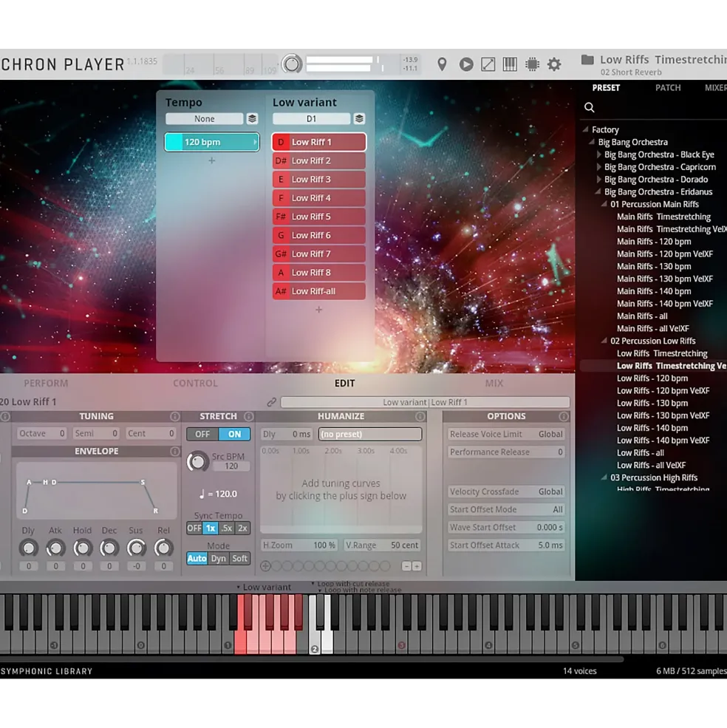Click the folder icon beside preset name
This screenshot has width=727, height=728.
587,59
